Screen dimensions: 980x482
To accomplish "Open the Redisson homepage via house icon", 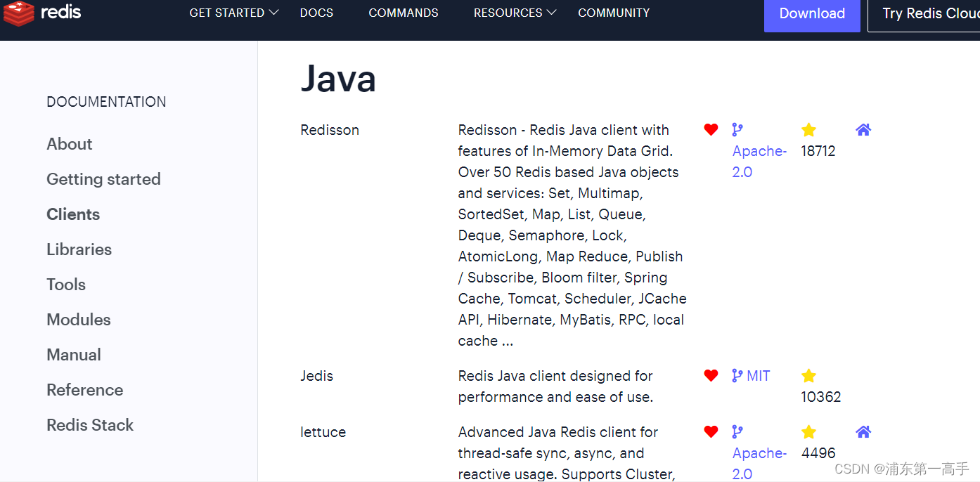I will pos(863,129).
